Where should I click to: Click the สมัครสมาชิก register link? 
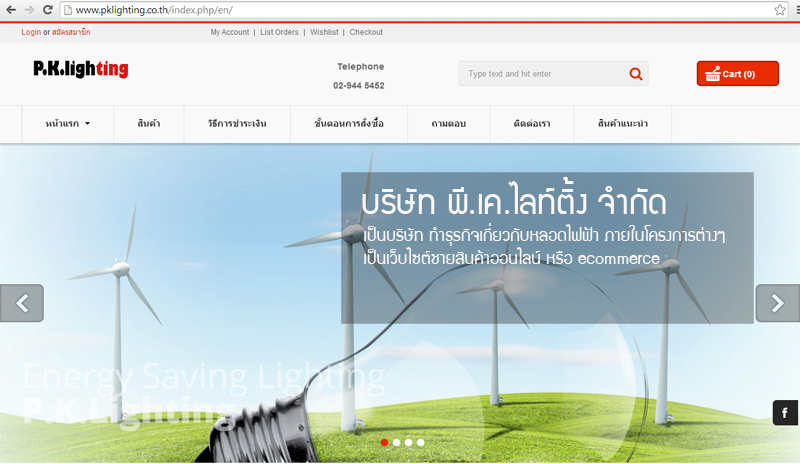coord(71,32)
